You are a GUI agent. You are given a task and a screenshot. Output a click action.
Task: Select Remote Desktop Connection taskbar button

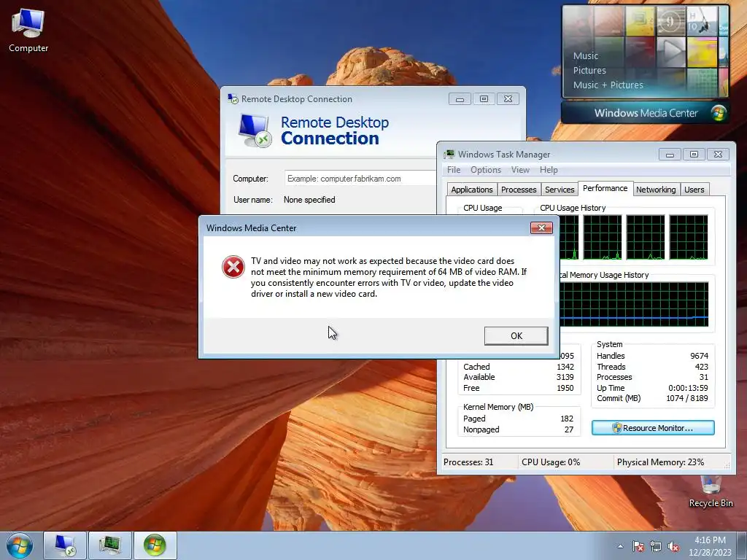point(65,545)
